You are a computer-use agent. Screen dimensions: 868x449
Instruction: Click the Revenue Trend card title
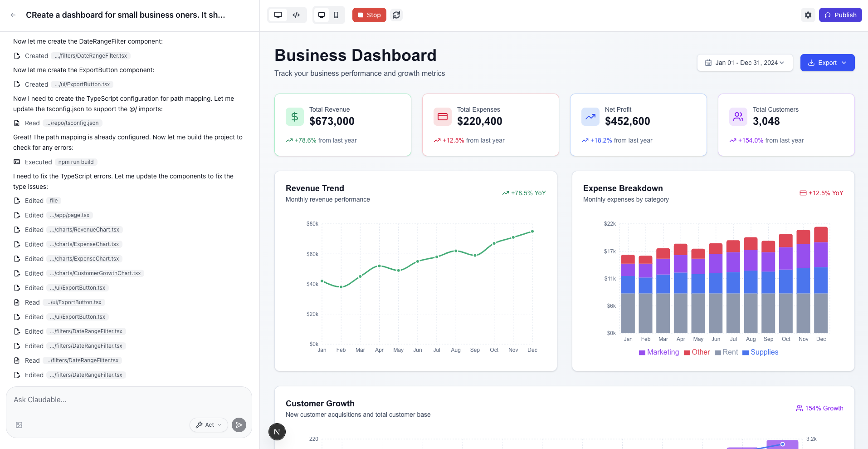pyautogui.click(x=315, y=188)
